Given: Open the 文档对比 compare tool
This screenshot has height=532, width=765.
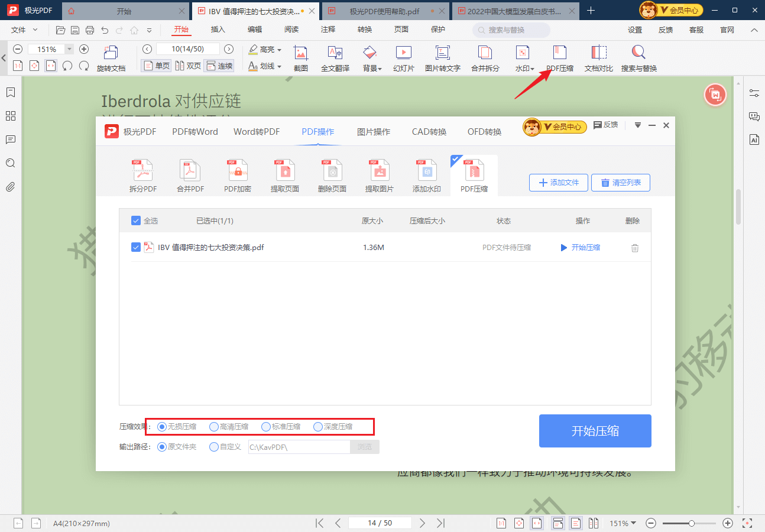Looking at the screenshot, I should 599,59.
